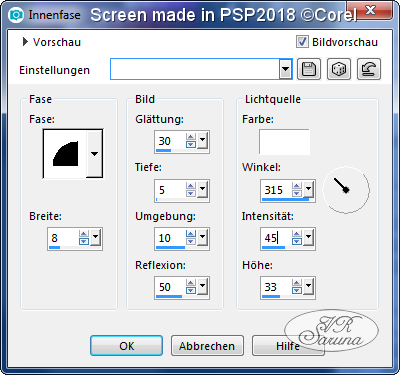Open help with the Hilfe button

[x=288, y=346]
